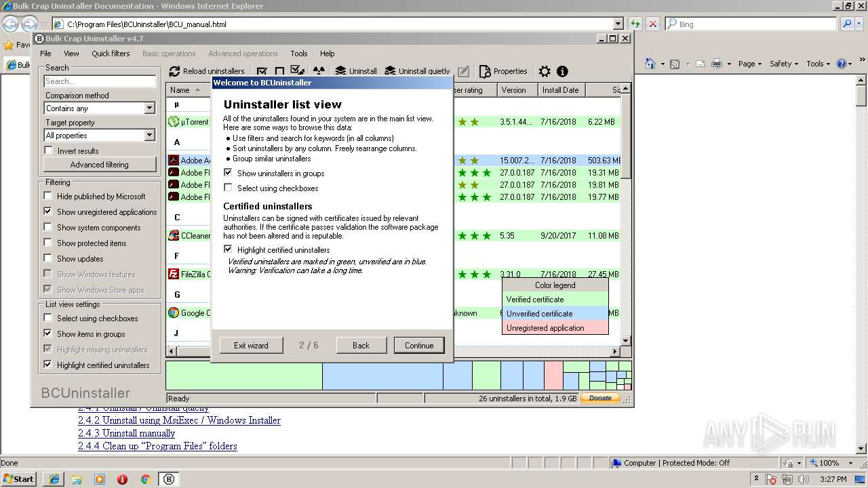Open Comparison method dropdown
This screenshot has width=868, height=488.
tap(150, 108)
